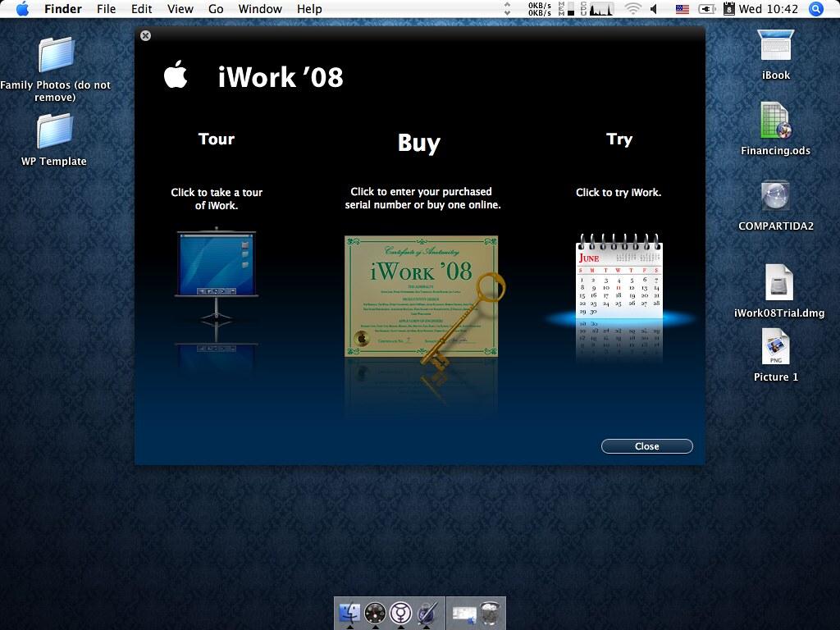Click the 'Click to try iWork' text
This screenshot has height=630, width=840.
[x=619, y=193]
